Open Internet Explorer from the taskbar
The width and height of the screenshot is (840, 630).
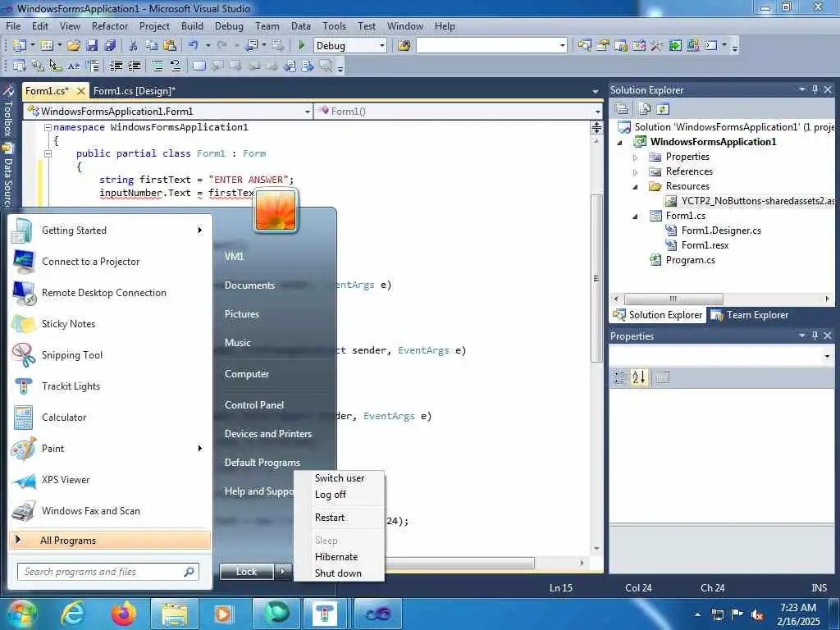click(73, 614)
